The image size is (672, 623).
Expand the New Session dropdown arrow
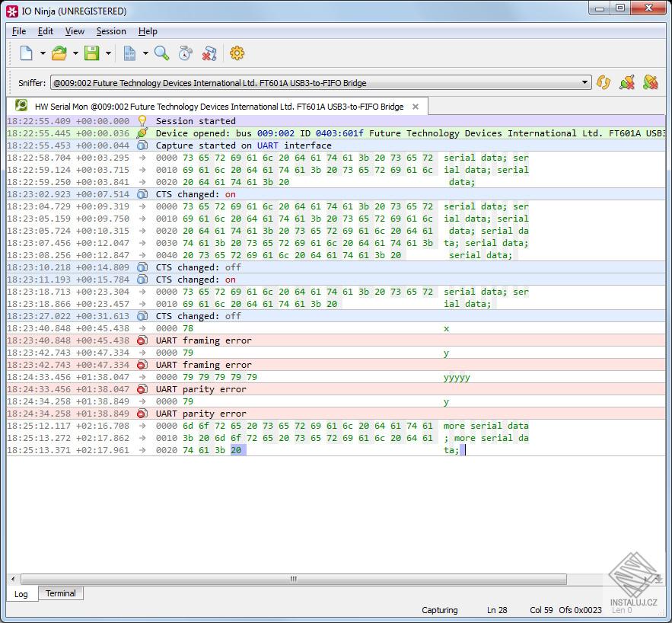43,53
